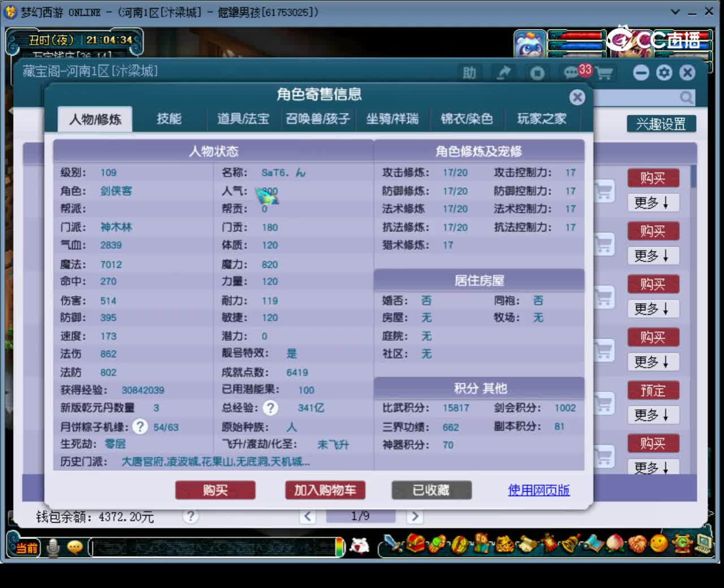This screenshot has height=588, width=724.
Task: Click the 加入购物车 button
Action: tap(325, 490)
